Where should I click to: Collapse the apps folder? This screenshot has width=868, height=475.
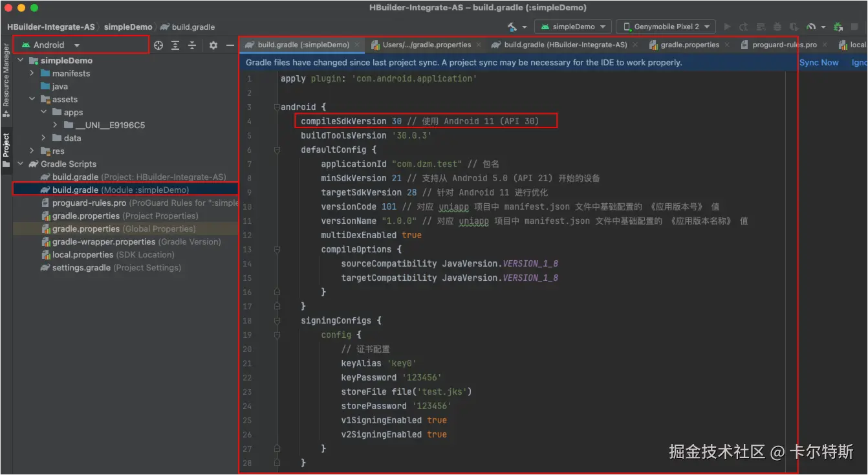[x=44, y=112]
